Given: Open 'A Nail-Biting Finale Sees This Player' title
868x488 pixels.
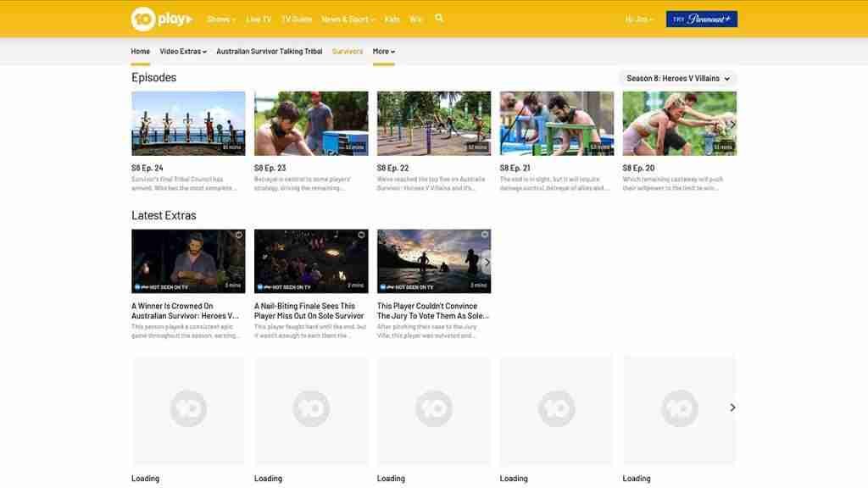Looking at the screenshot, I should click(x=309, y=311).
